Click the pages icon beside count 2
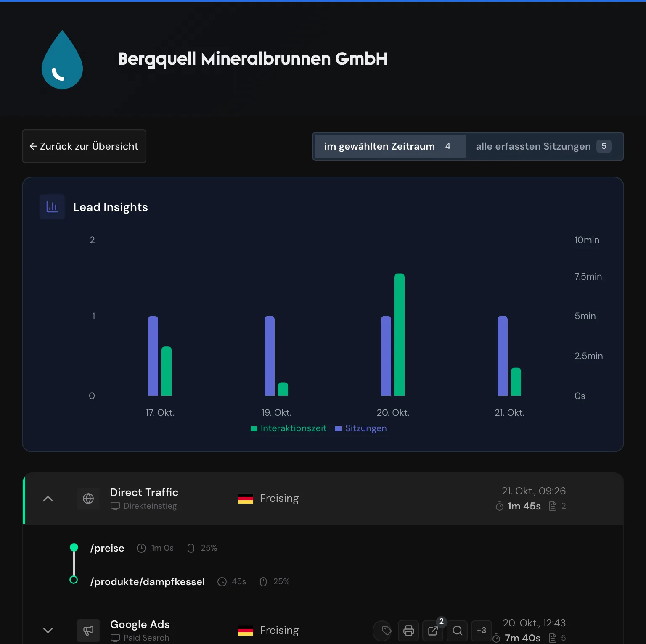This screenshot has height=644, width=646. 553,507
